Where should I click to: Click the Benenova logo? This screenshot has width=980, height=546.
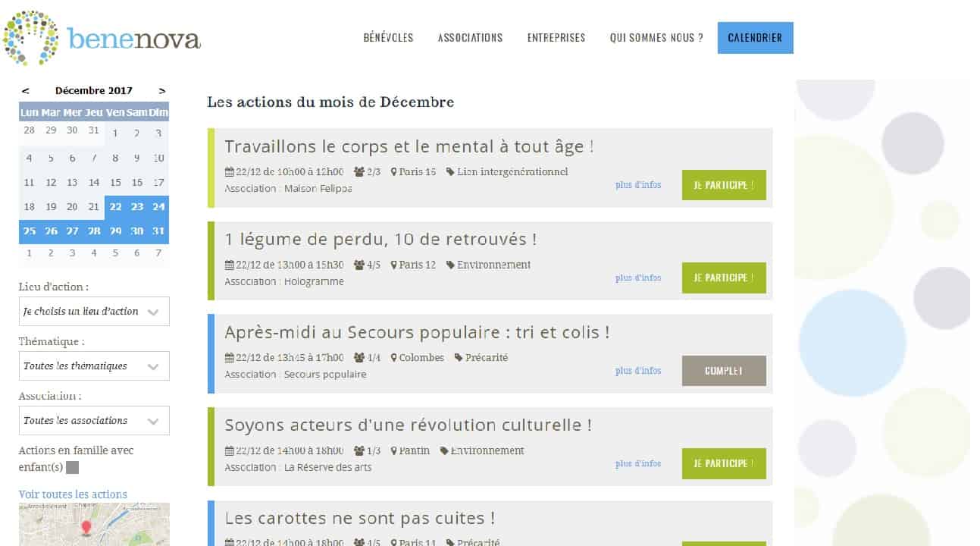click(x=102, y=38)
